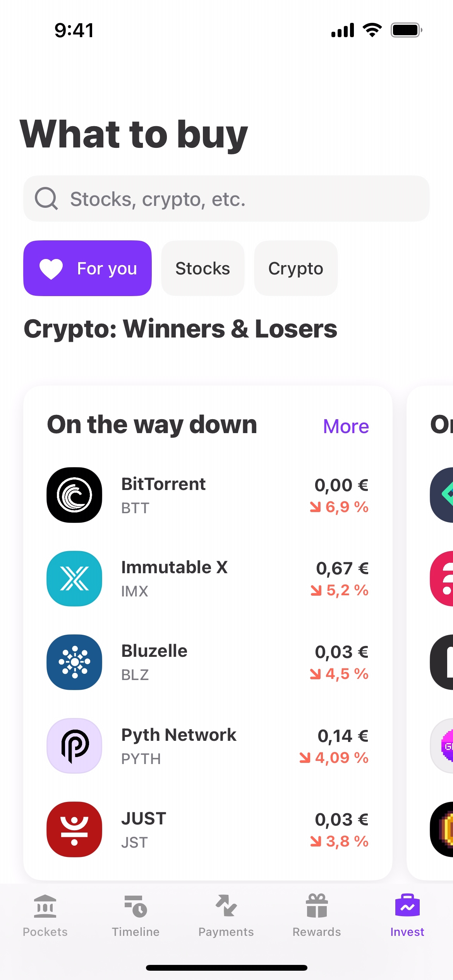This screenshot has width=453, height=980.
Task: Open the Bluzelle snowflake icon
Action: click(x=74, y=662)
